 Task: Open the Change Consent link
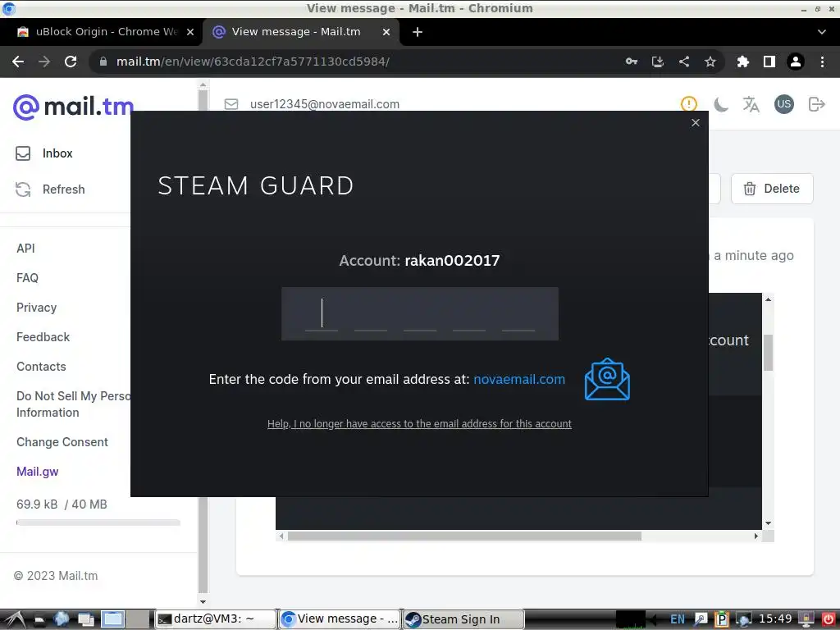click(x=62, y=442)
